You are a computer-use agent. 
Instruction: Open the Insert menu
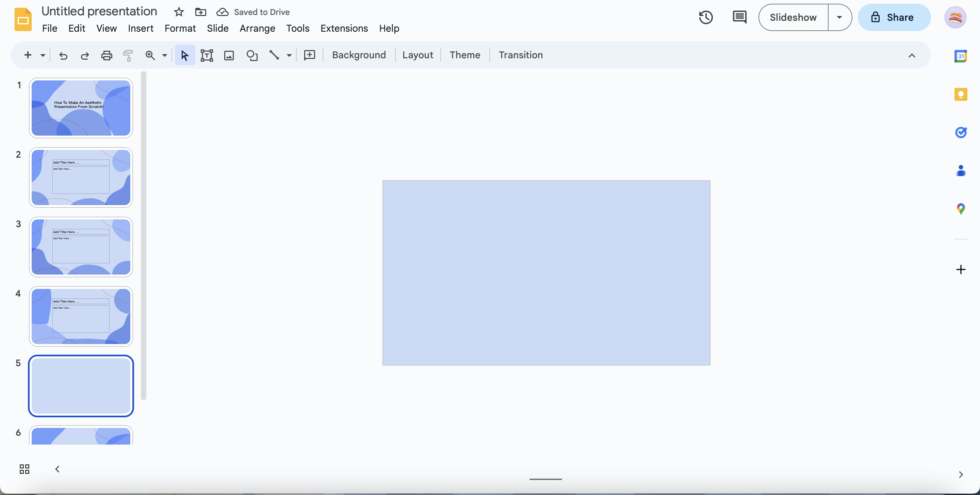(141, 28)
